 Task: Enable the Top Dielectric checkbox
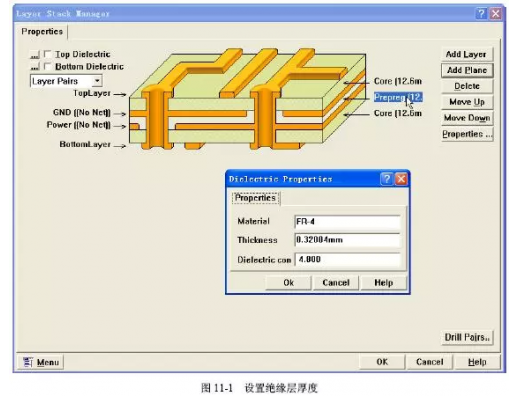pos(48,54)
